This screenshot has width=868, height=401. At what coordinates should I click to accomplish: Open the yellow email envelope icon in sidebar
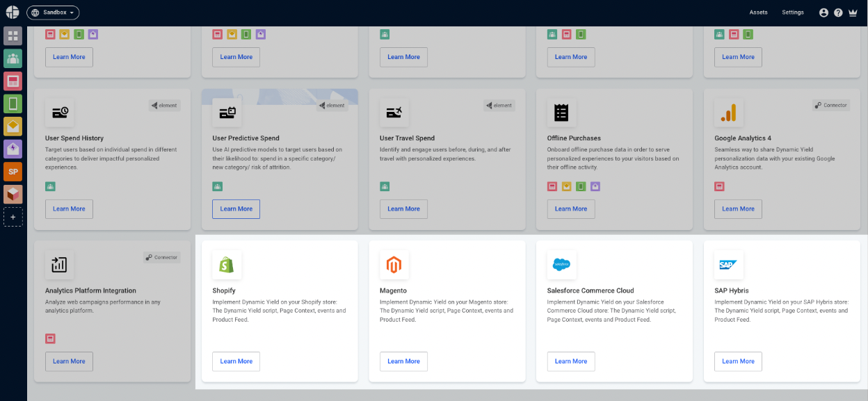click(x=13, y=126)
